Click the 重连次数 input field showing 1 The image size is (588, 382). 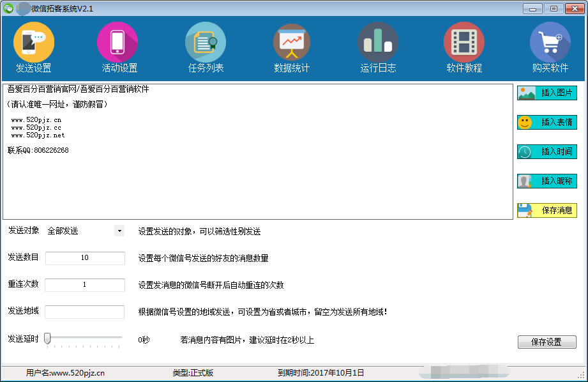[x=85, y=285]
